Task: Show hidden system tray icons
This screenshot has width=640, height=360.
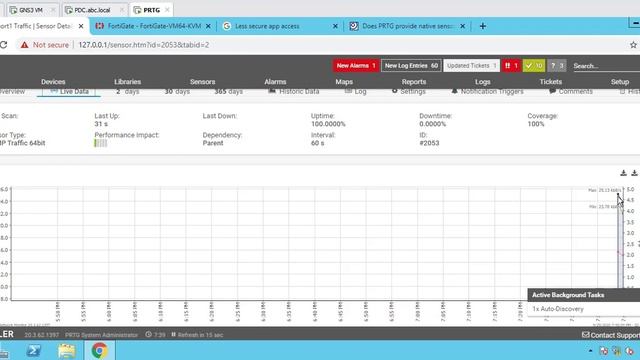Action: click(x=591, y=351)
